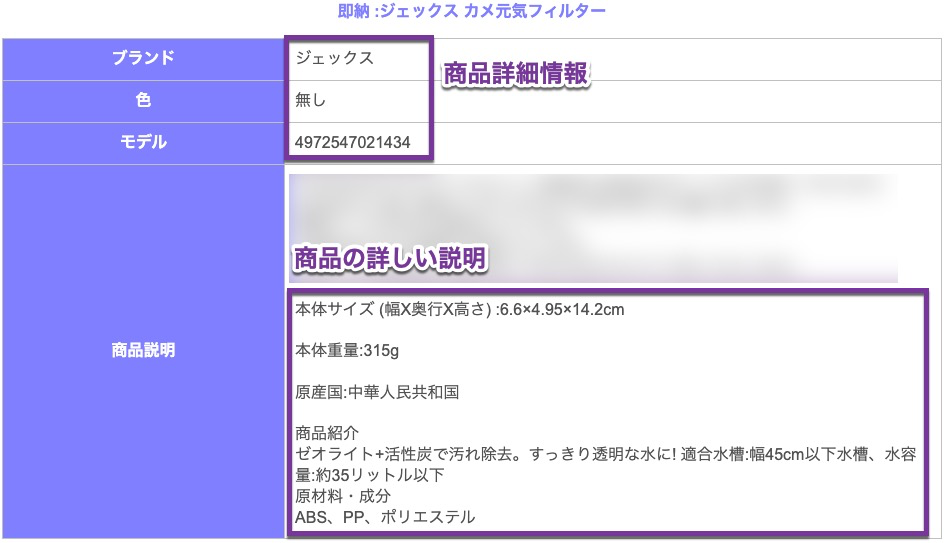Click the ゼオライト+活性炭で汚れ除去 sentence
944x543 pixels.
[x=606, y=454]
